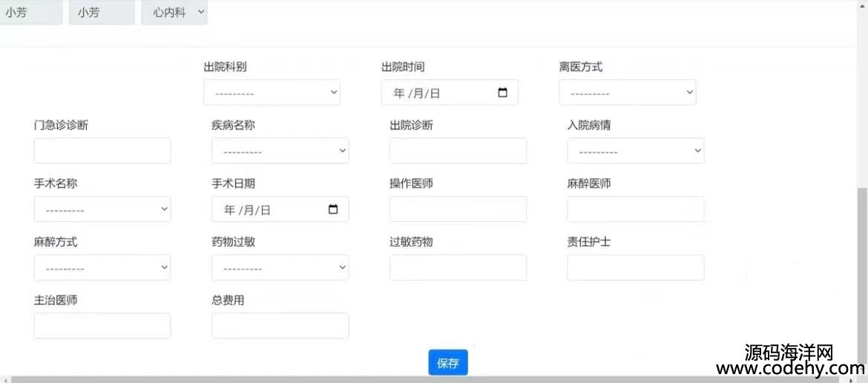Click the 手术日期 date field
The width and height of the screenshot is (868, 383).
[x=280, y=209]
